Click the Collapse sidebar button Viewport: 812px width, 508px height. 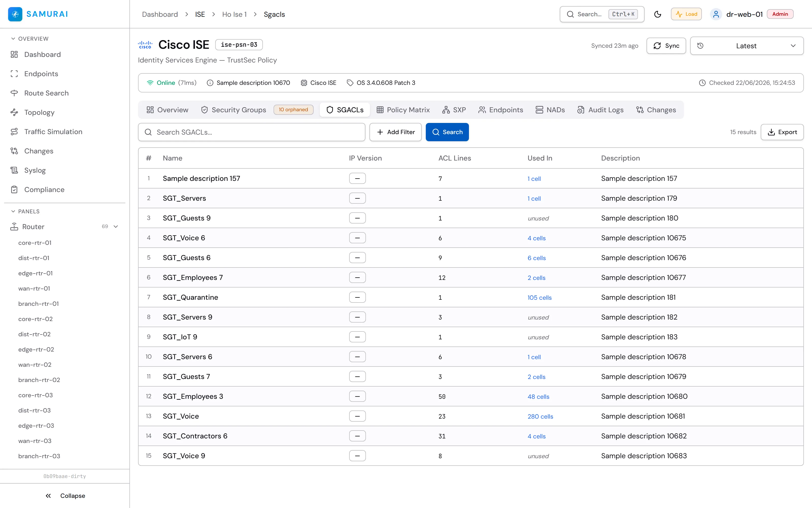[65, 496]
